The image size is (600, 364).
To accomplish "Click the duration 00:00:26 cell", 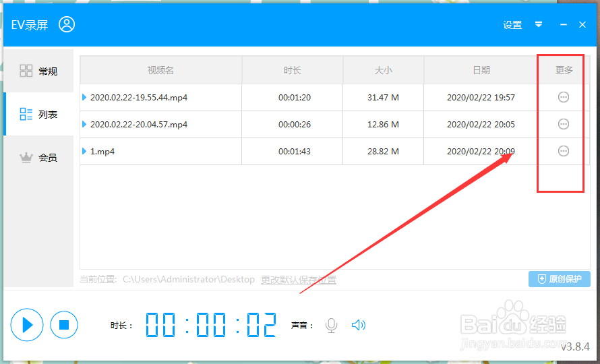I will point(294,125).
